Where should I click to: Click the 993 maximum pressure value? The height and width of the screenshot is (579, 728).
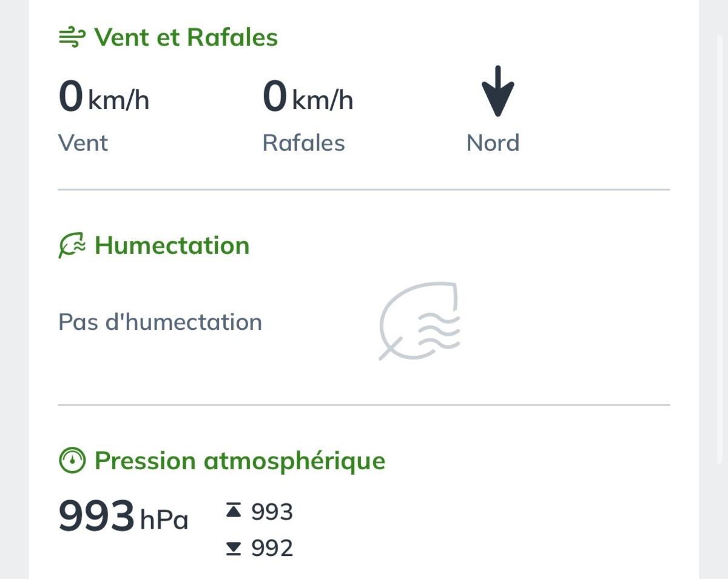pos(272,512)
